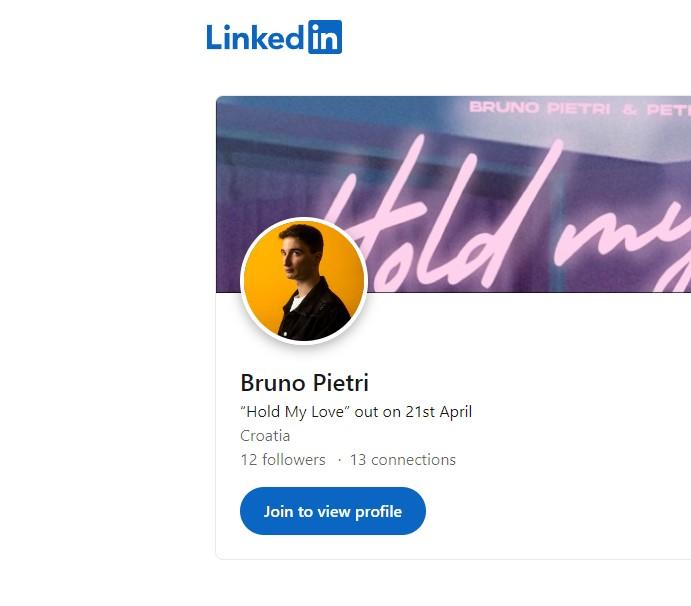Screen dimensions: 691x606
Task: Click the blue 'in' square of the logo
Action: pyautogui.click(x=325, y=37)
